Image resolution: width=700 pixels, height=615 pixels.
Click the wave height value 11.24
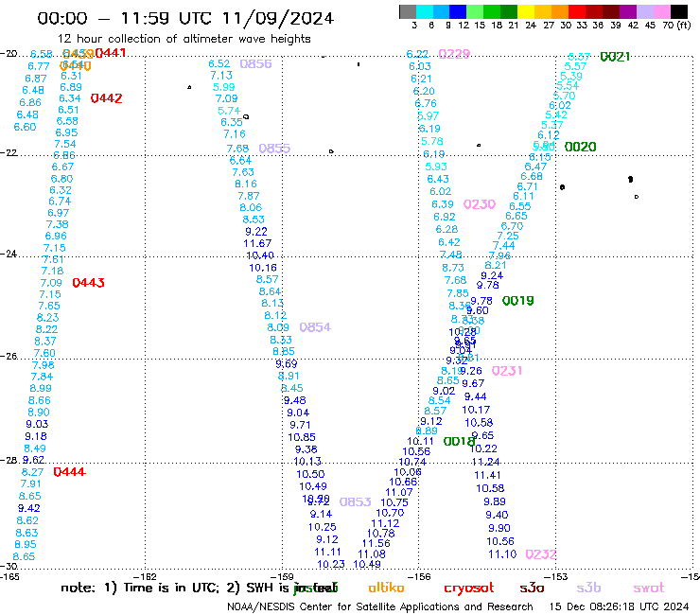tap(485, 462)
